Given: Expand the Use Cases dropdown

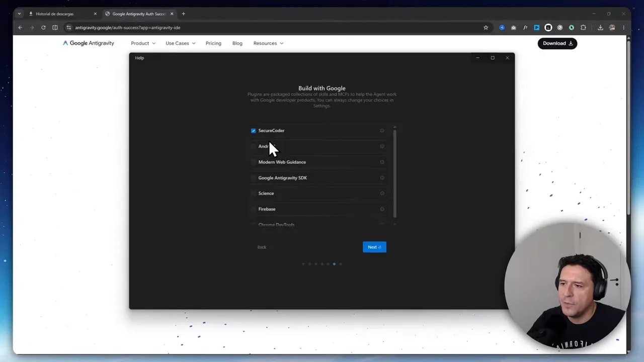Looking at the screenshot, I should [x=180, y=43].
